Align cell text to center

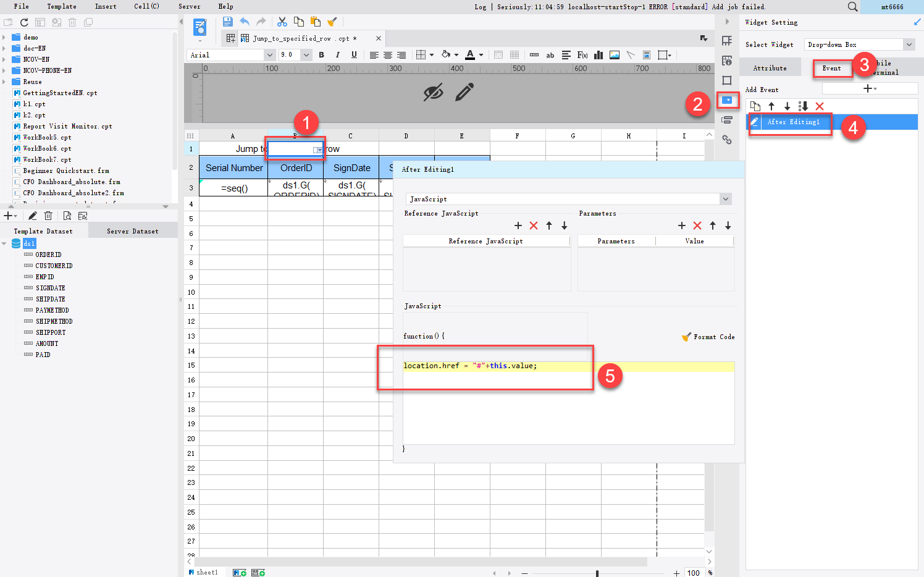tap(388, 55)
